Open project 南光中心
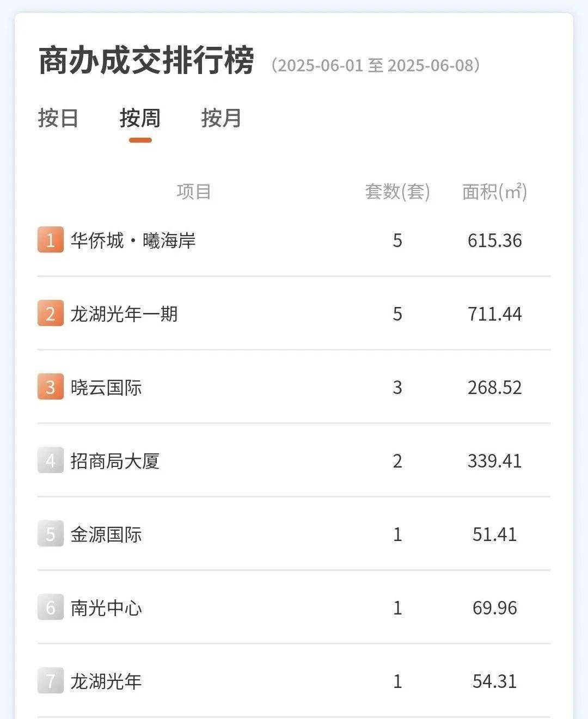This screenshot has height=719, width=588. [106, 608]
